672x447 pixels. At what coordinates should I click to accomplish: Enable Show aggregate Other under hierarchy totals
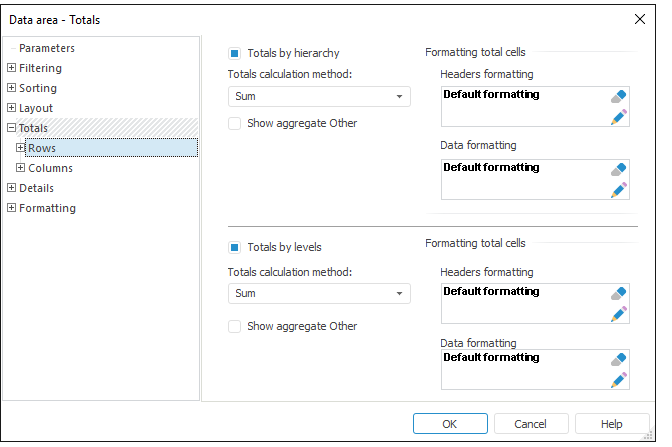(x=234, y=123)
